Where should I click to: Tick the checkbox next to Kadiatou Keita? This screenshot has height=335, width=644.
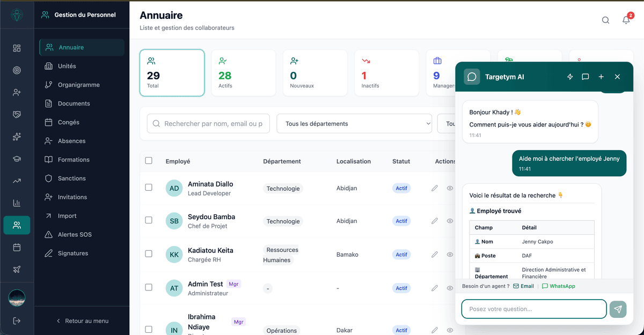tap(149, 254)
